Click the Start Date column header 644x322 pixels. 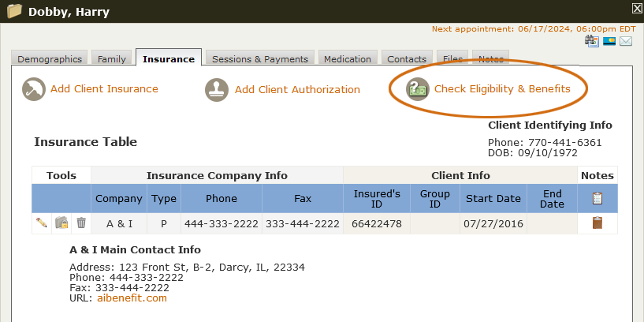point(493,199)
